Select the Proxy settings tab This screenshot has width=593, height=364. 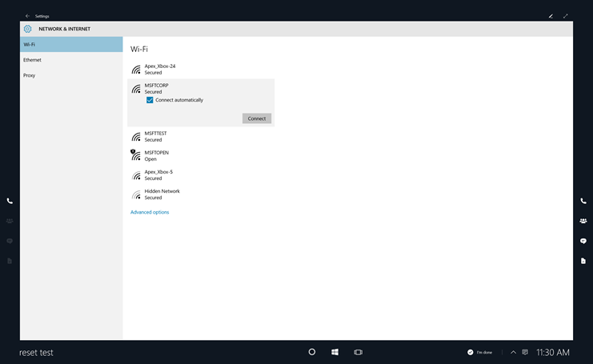[x=30, y=75]
